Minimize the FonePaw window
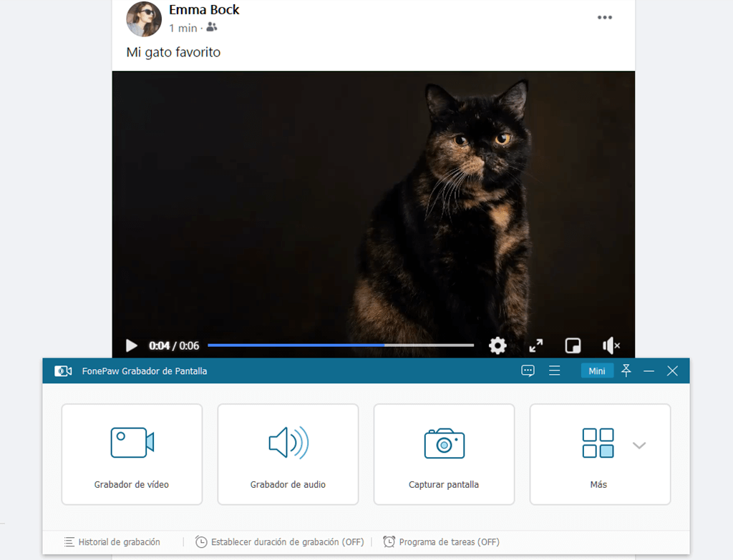The image size is (733, 560). [649, 371]
